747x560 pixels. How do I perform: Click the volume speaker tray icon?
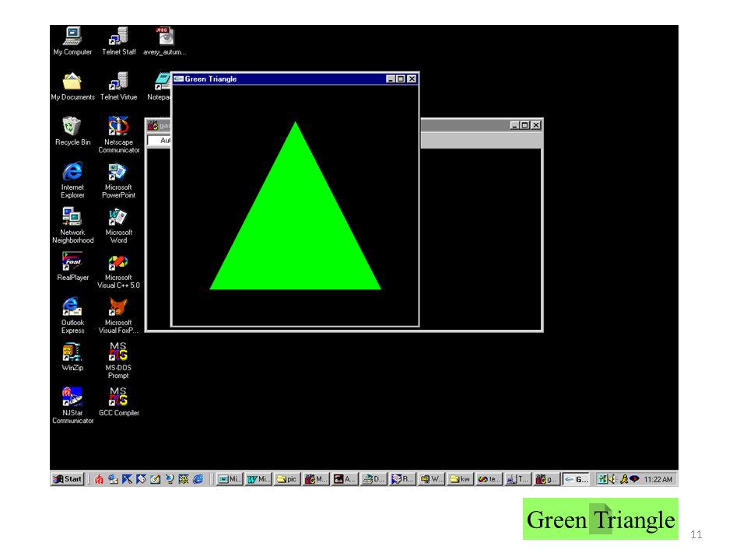612,479
